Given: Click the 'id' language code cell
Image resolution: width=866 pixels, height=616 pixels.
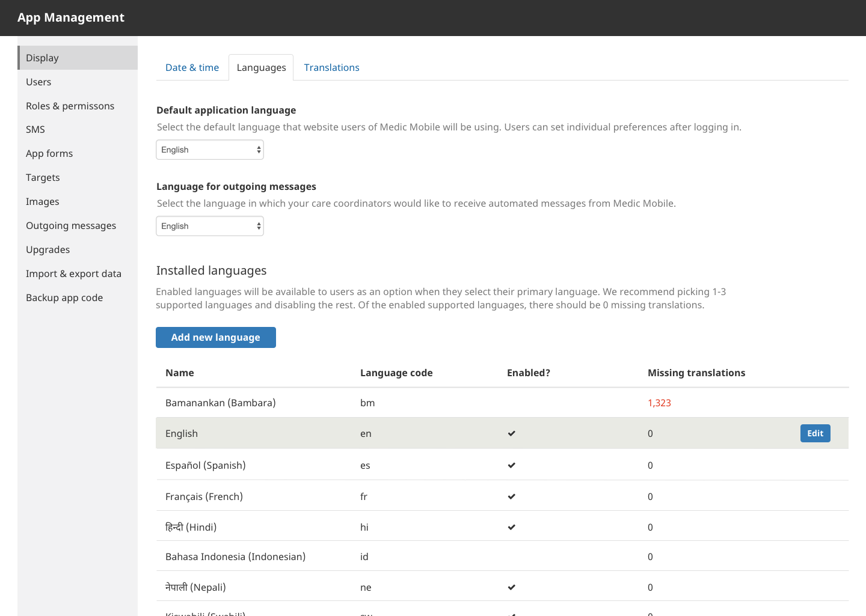Looking at the screenshot, I should point(364,557).
